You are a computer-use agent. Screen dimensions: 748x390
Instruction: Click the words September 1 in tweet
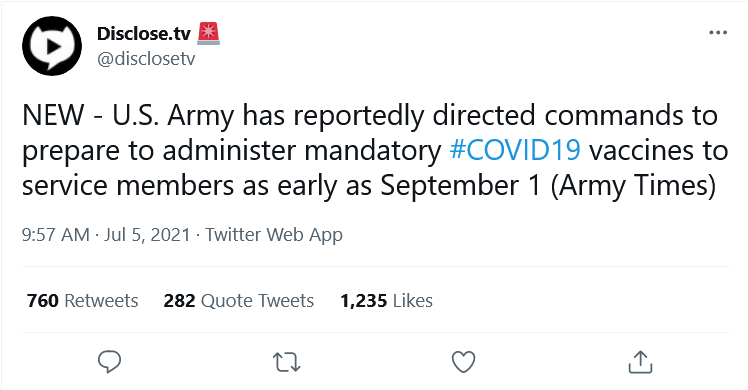461,185
